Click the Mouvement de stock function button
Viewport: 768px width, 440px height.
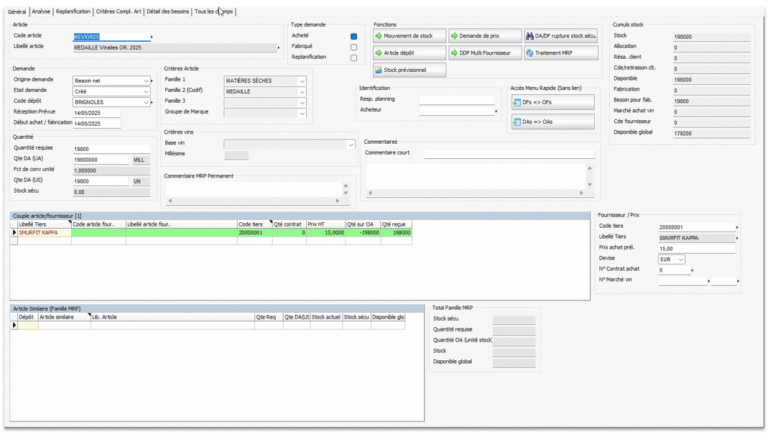click(409, 36)
